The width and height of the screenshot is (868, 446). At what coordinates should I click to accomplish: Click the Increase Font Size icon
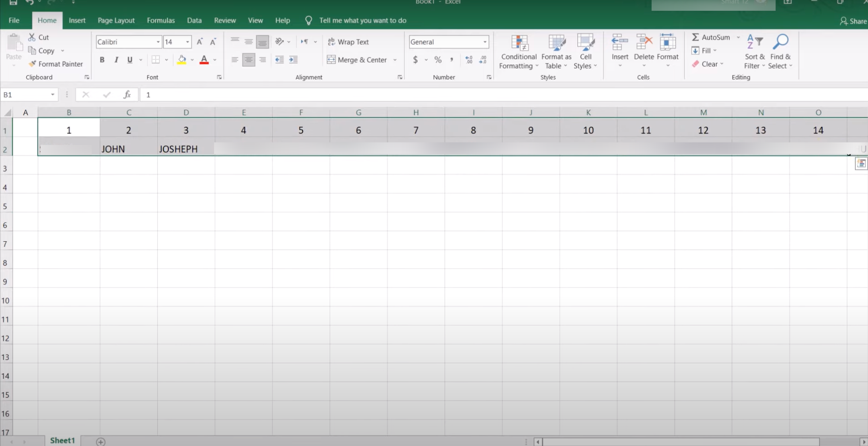[x=200, y=42]
